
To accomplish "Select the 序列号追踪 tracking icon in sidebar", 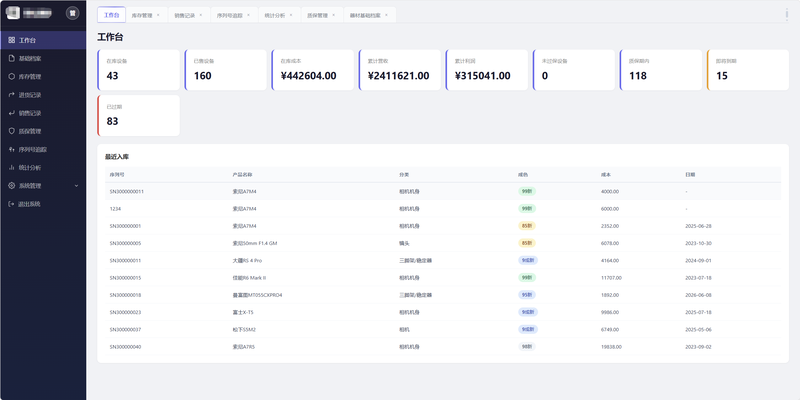I will coord(12,149).
